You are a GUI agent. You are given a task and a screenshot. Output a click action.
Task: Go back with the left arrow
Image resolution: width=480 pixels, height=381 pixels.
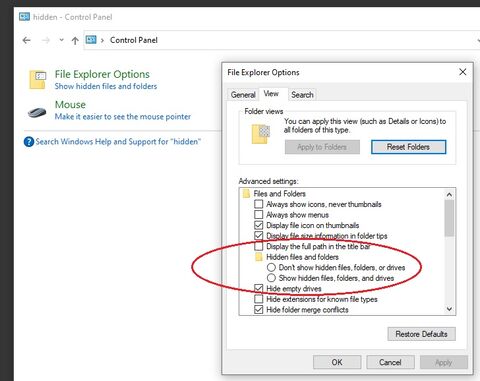point(26,40)
